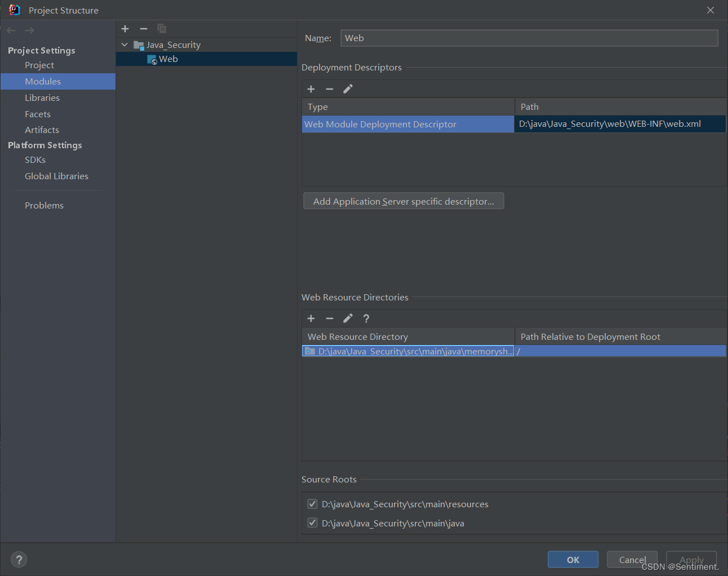The width and height of the screenshot is (728, 576).
Task: Open the SDKs platform settings
Action: pos(35,160)
